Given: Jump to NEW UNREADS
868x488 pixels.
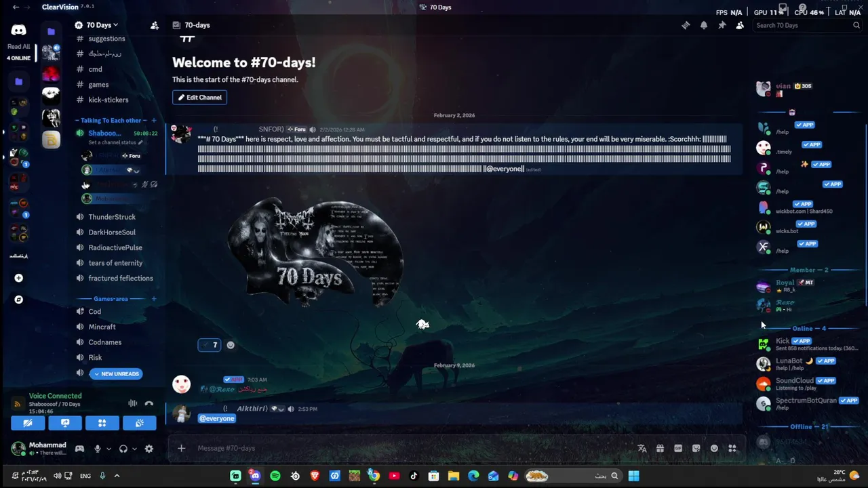Looking at the screenshot, I should point(115,373).
